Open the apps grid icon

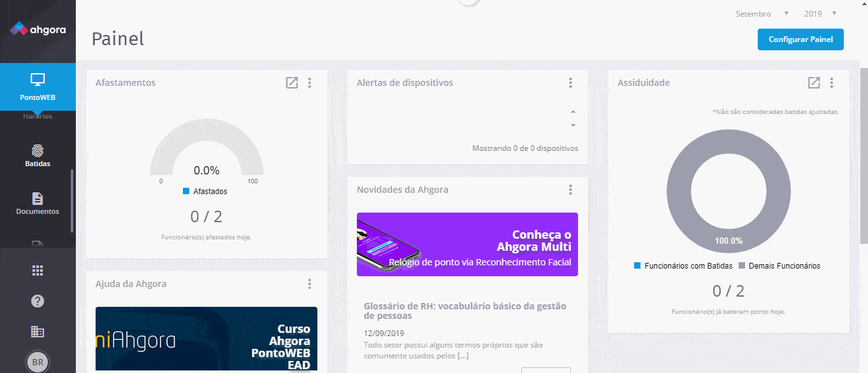click(x=38, y=271)
